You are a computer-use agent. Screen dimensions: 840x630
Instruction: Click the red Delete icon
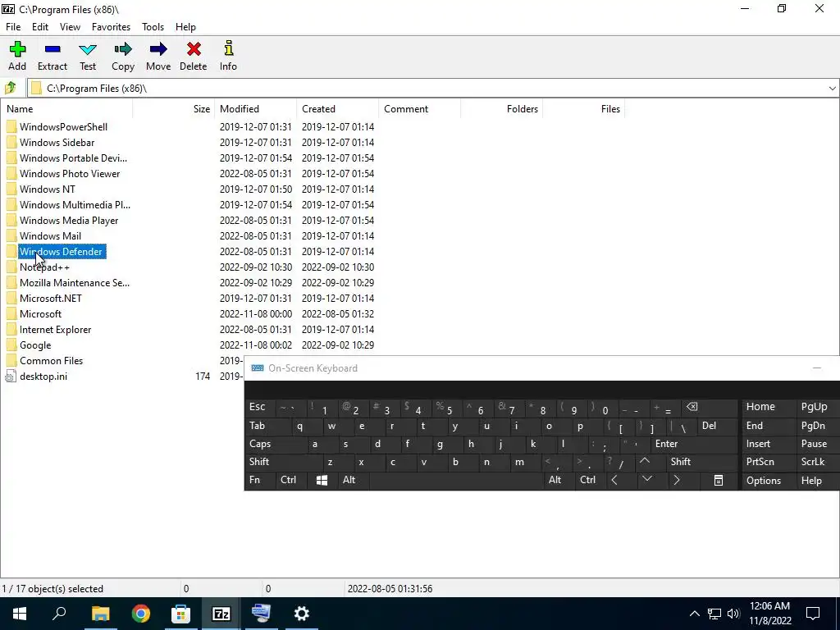pyautogui.click(x=194, y=49)
